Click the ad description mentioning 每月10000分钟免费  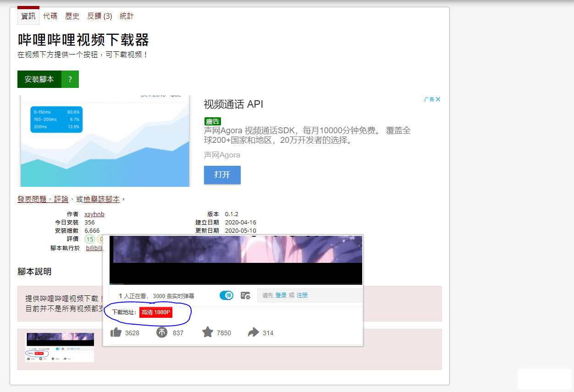(307, 136)
